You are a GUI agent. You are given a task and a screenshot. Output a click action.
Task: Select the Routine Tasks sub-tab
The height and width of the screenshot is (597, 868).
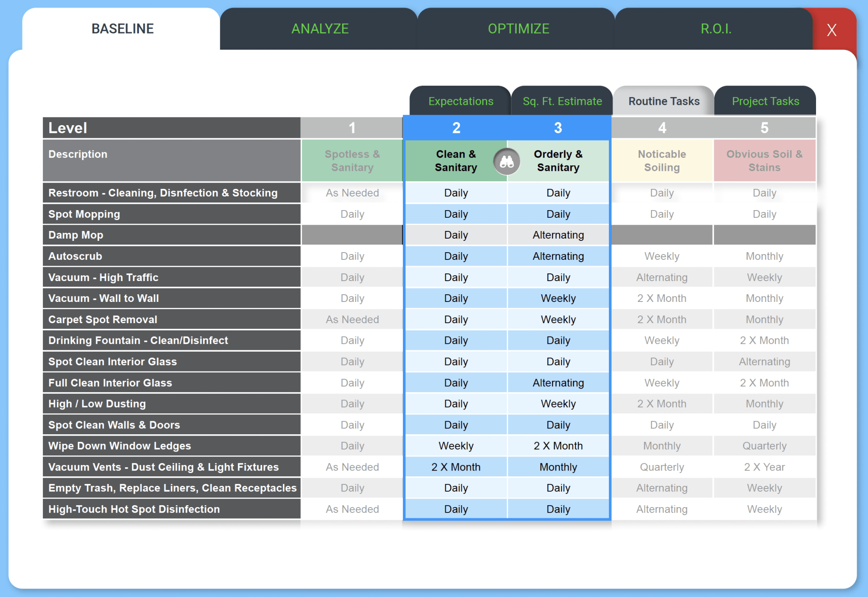coord(664,101)
